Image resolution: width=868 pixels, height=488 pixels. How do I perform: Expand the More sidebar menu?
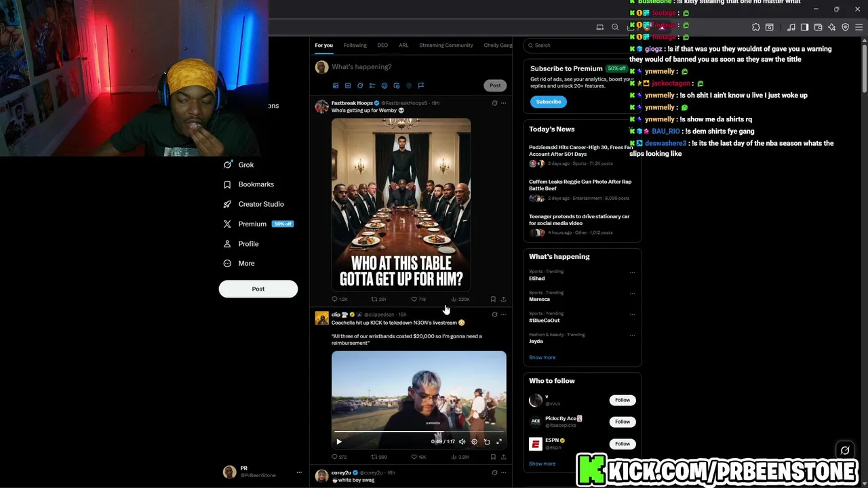pos(239,263)
